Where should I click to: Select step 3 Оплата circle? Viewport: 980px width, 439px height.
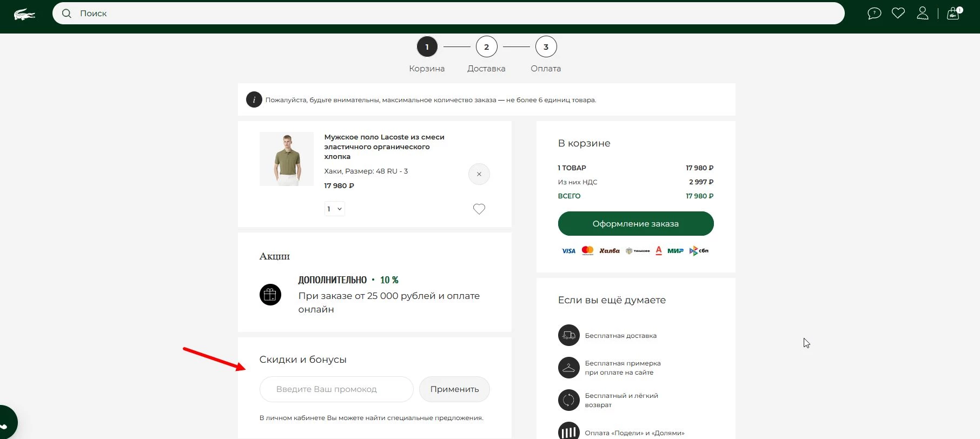pyautogui.click(x=546, y=47)
